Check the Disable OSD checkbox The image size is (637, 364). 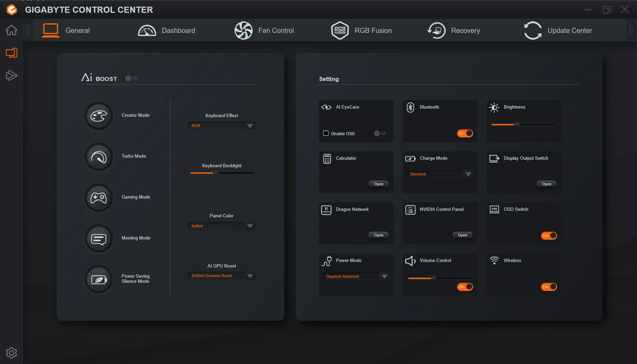326,133
